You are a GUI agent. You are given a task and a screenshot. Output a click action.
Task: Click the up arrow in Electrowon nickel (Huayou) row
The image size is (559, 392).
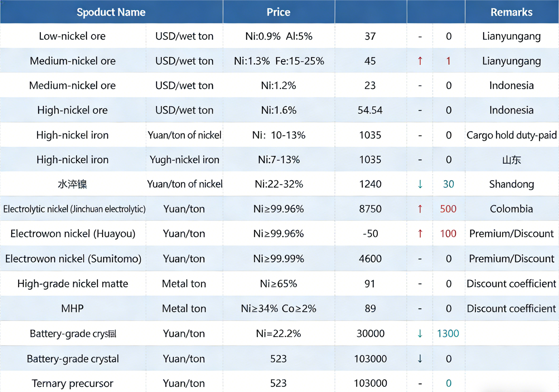coord(420,234)
